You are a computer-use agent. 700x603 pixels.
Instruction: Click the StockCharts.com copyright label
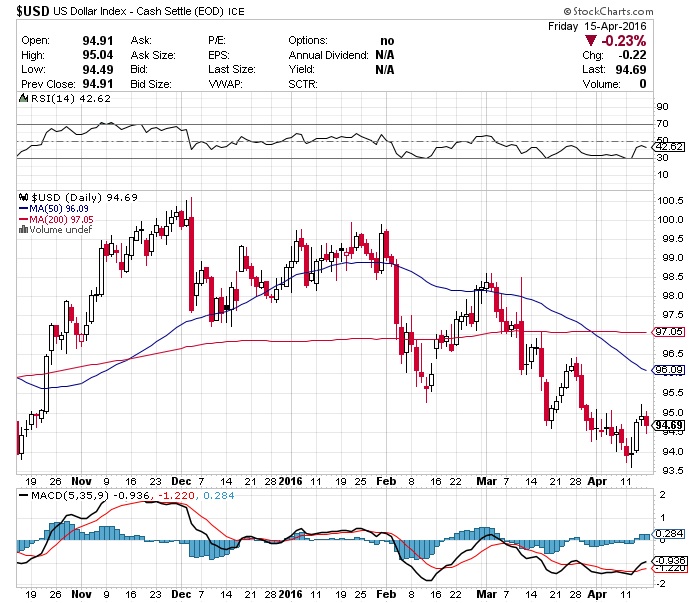point(608,11)
